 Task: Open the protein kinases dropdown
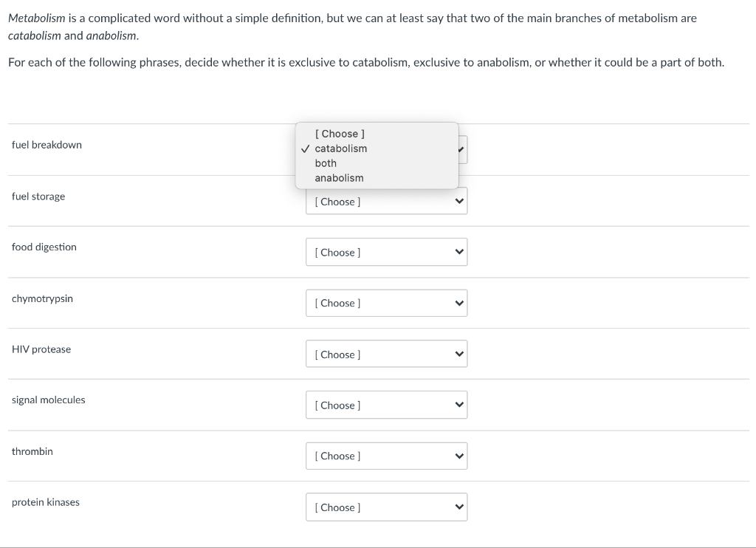coord(386,507)
